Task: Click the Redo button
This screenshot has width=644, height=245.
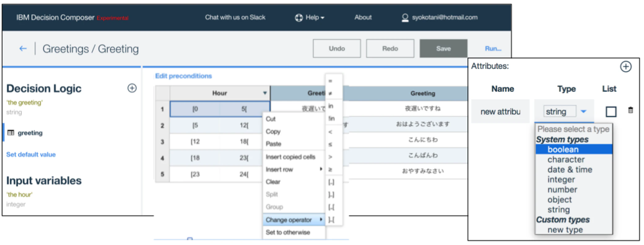Action: tap(390, 48)
